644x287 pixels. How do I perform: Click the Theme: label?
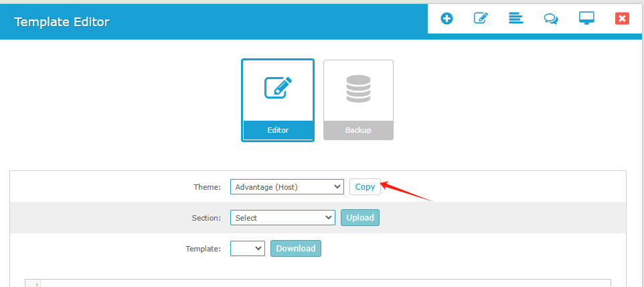point(207,187)
